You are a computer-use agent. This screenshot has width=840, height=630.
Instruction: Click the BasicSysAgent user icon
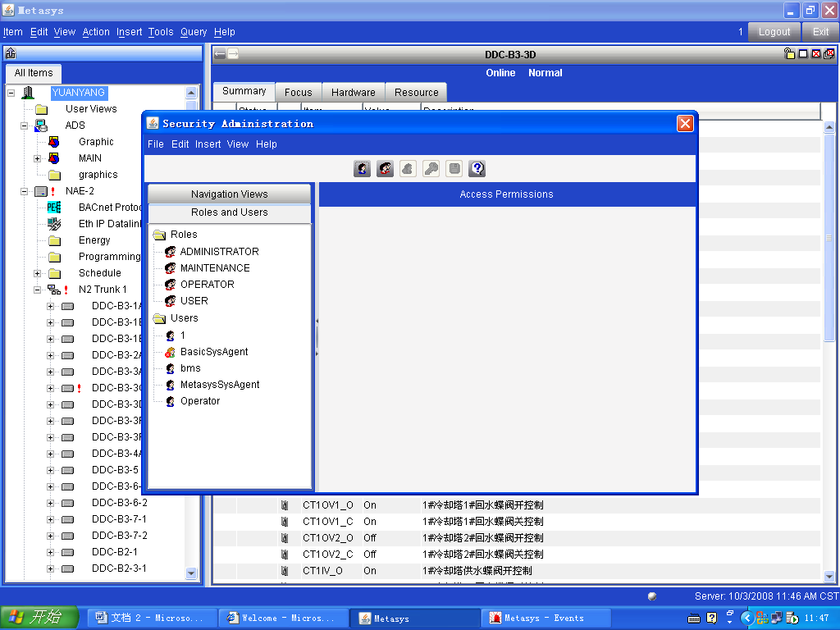pos(170,352)
